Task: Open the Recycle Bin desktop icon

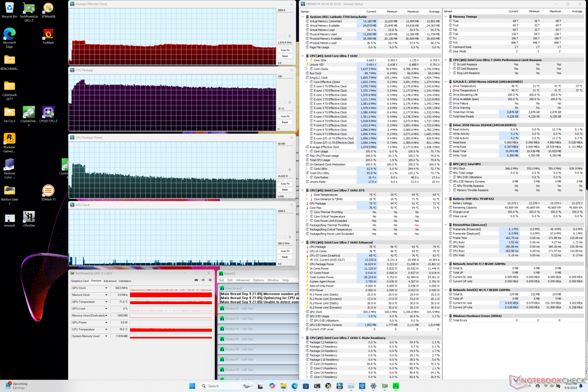Action: click(x=9, y=10)
